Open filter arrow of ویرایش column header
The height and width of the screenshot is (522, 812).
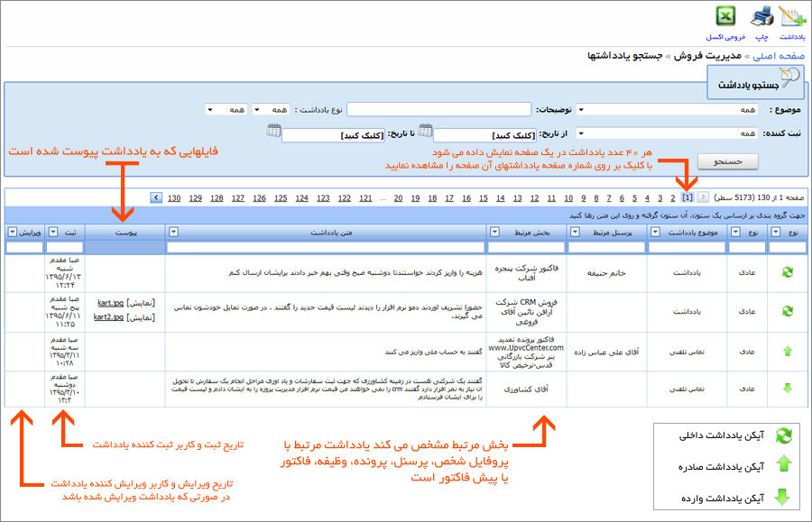tap(13, 233)
